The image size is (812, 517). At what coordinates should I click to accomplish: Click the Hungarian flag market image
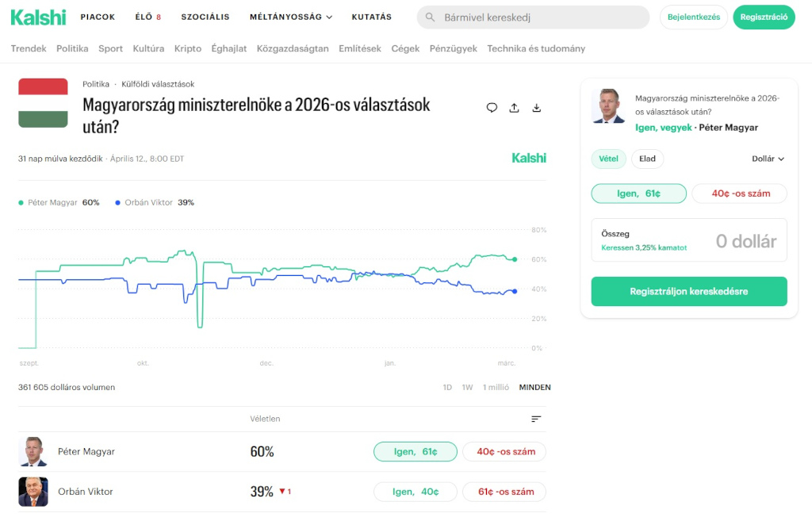(x=44, y=104)
